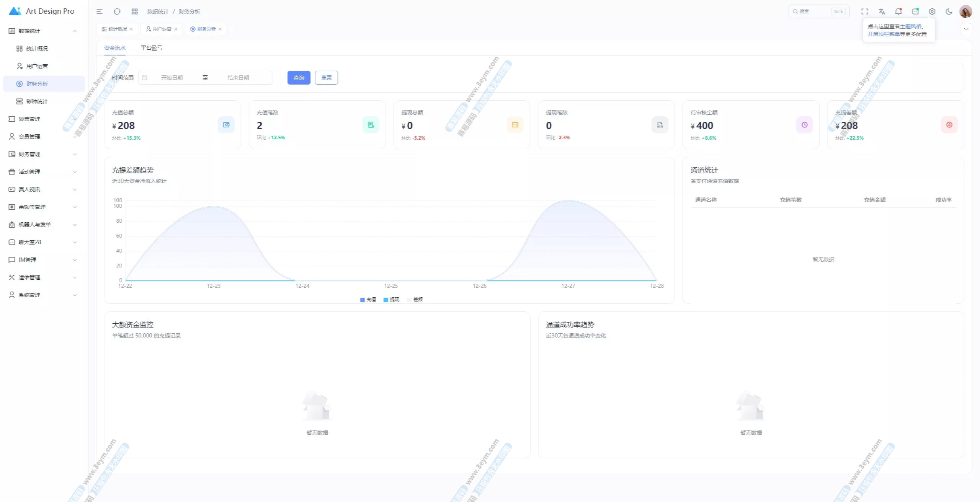
Task: Toggle dark mode moon icon
Action: 949,11
